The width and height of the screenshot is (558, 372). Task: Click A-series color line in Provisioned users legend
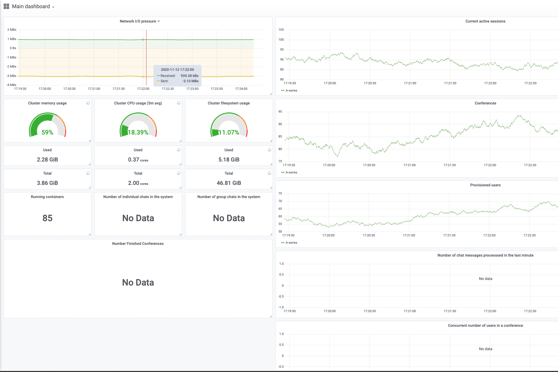[283, 242]
